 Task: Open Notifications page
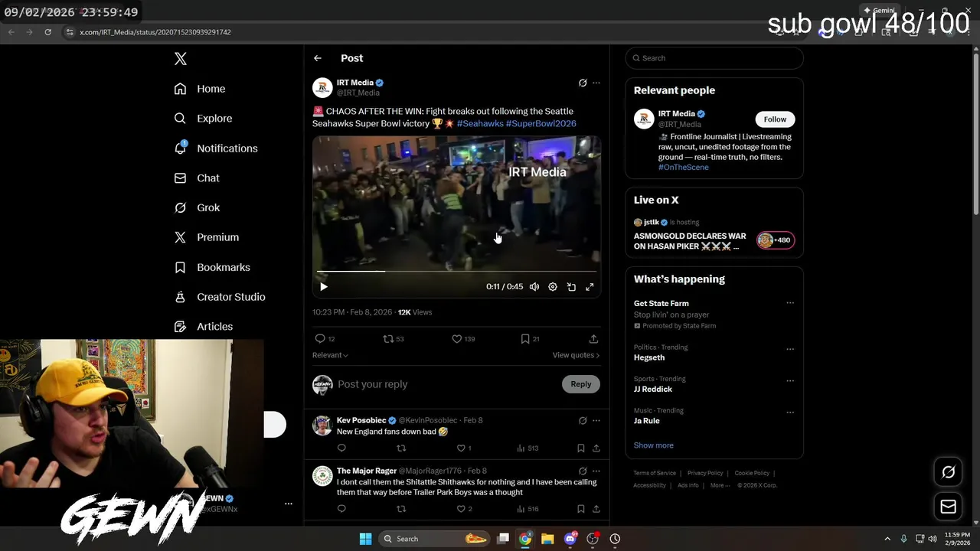[216, 148]
